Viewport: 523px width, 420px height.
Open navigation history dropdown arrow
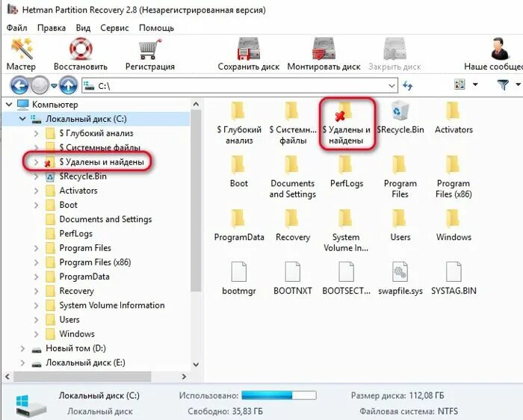click(x=54, y=86)
